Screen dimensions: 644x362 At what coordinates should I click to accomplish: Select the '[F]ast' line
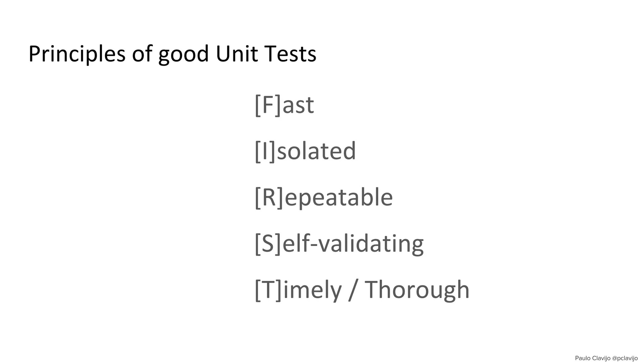tap(284, 105)
